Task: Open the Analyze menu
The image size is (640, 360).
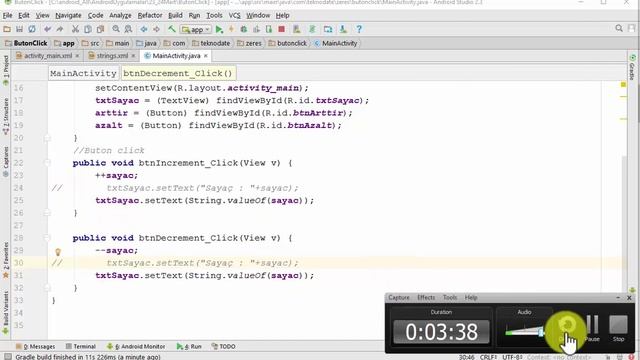Action: click(120, 15)
